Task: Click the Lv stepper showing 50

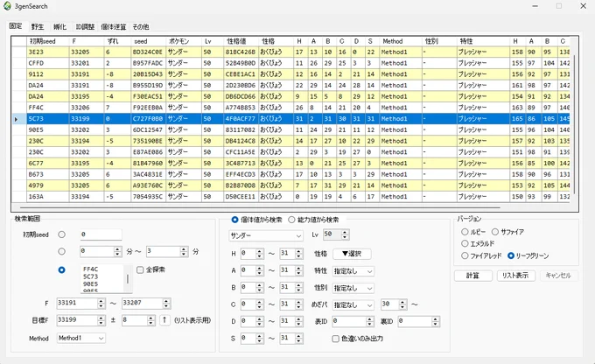Action: tap(336, 234)
